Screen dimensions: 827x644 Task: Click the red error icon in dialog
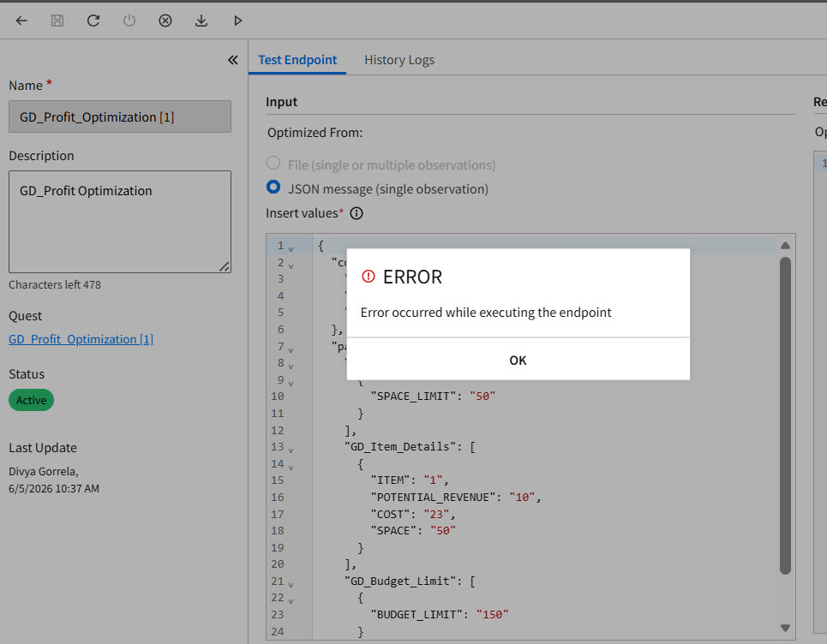tap(369, 276)
